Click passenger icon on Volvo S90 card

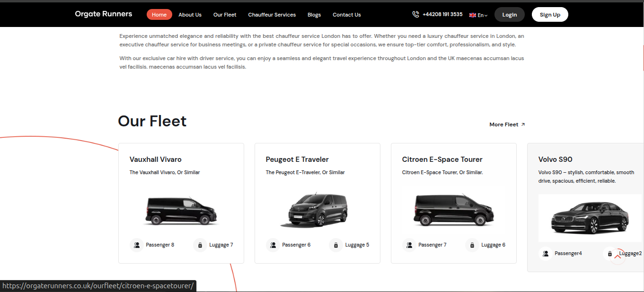point(546,254)
